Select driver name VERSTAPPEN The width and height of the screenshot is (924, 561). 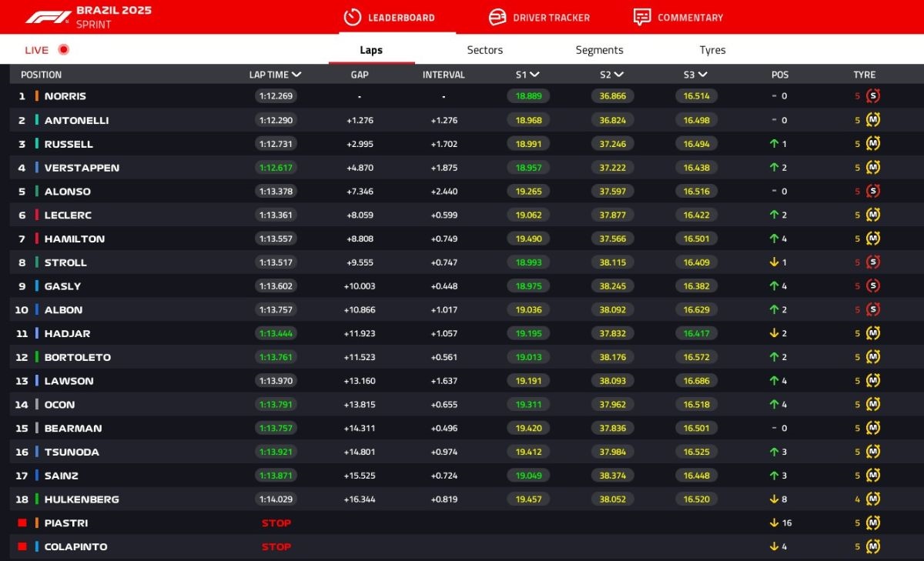point(82,168)
